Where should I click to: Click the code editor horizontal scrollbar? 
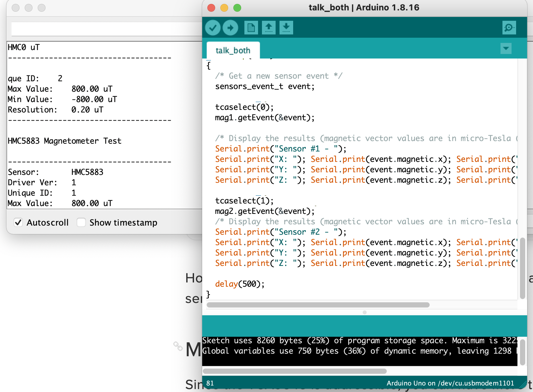318,305
